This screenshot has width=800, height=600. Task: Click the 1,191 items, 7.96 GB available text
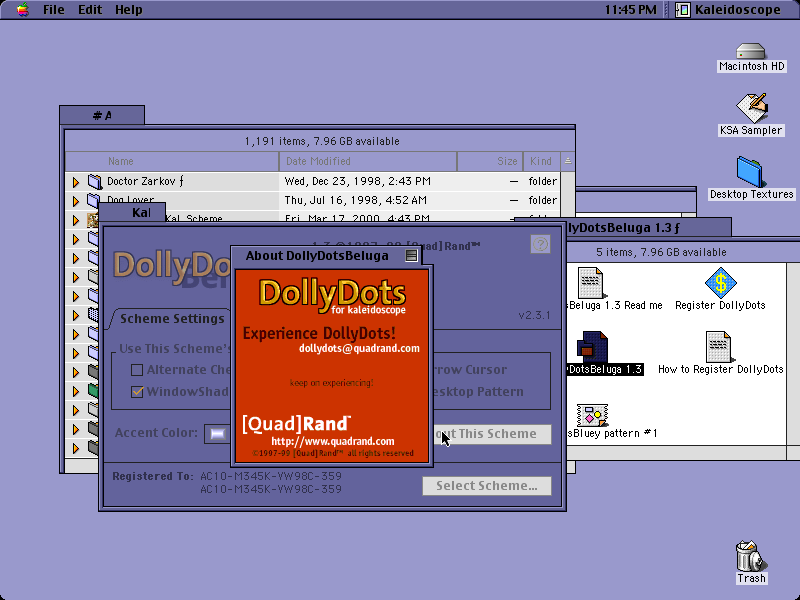322,141
